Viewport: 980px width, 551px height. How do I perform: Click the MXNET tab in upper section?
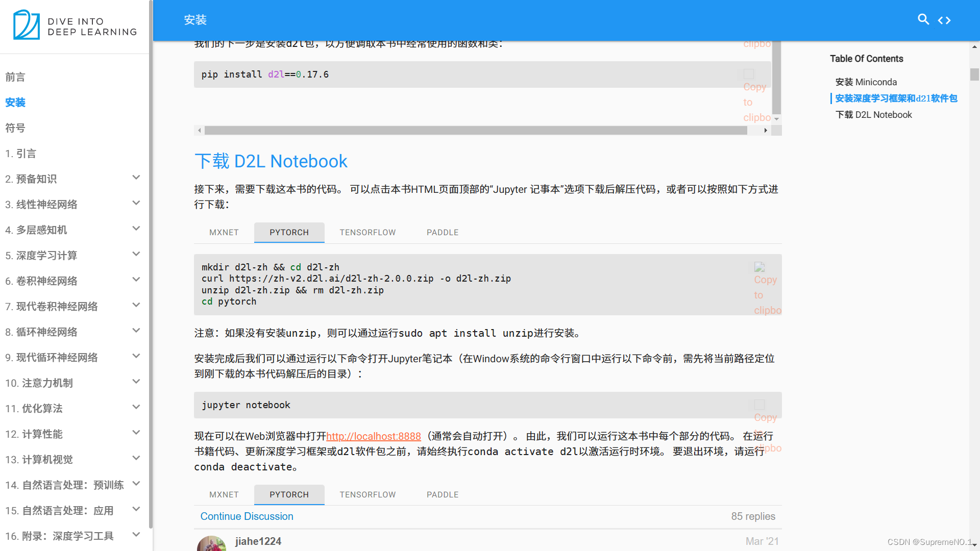pyautogui.click(x=224, y=232)
